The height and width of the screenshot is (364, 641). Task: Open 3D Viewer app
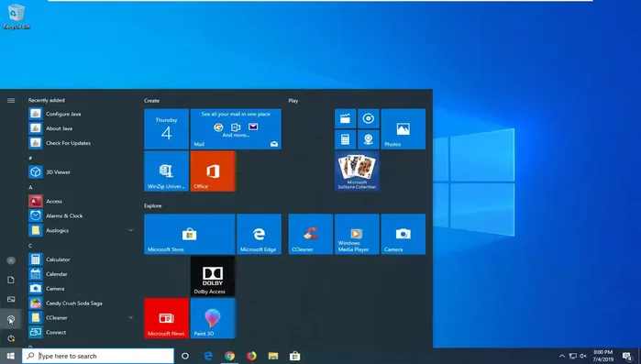(81, 172)
